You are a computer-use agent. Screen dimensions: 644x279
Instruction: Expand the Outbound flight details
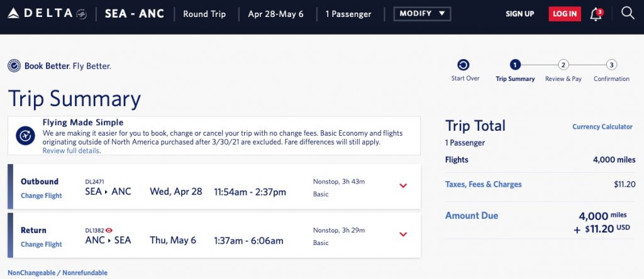pos(403,185)
